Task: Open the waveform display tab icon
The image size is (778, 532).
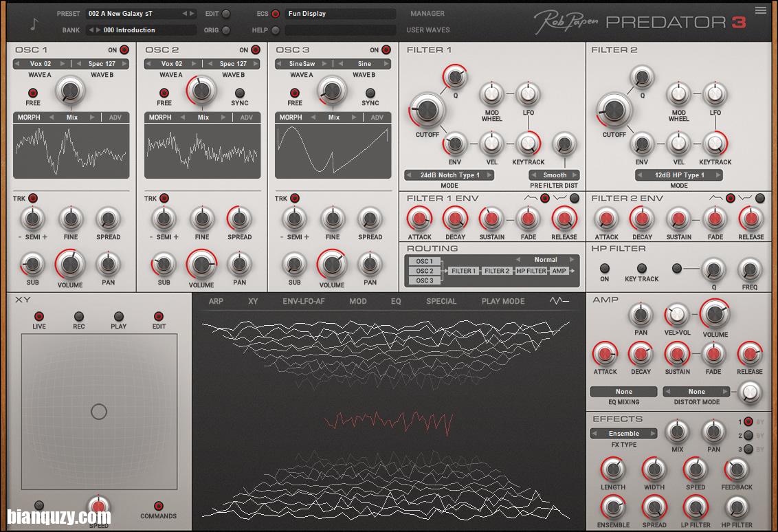Action: (559, 301)
